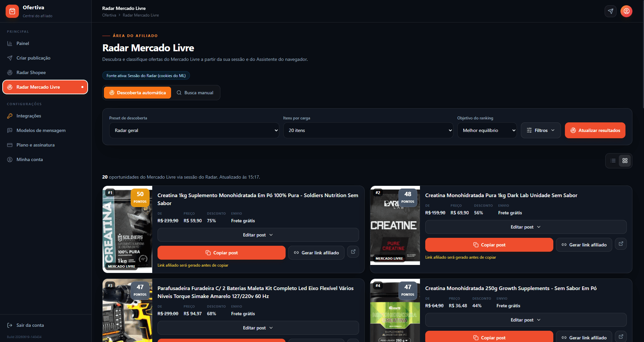Viewport: 644px width, 342px height.
Task: Click Atualizar resultados button
Action: point(595,130)
